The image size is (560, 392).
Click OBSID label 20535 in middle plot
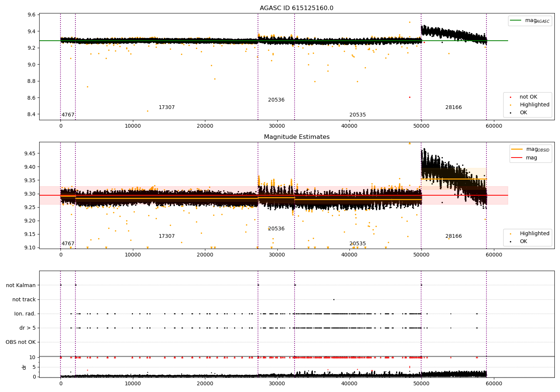point(358,243)
